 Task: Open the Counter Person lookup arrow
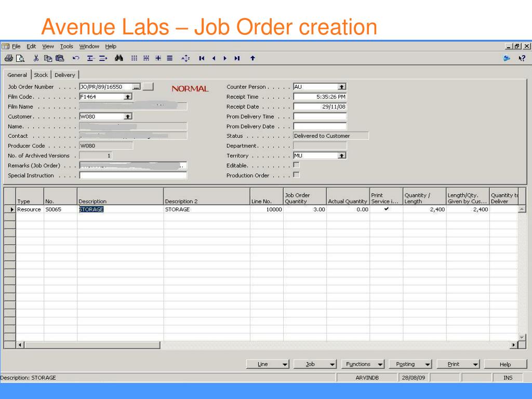342,87
